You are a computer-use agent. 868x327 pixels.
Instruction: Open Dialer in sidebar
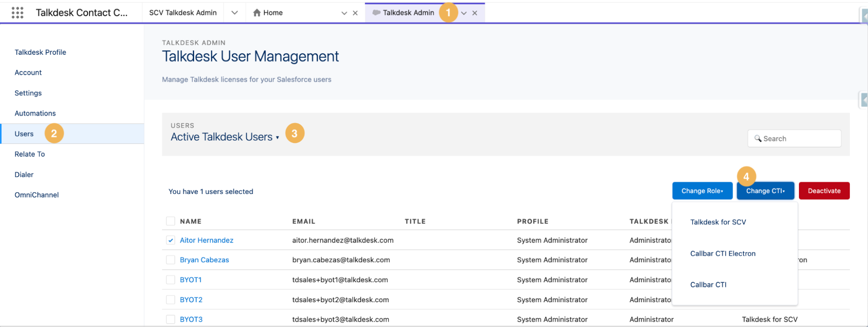(24, 174)
